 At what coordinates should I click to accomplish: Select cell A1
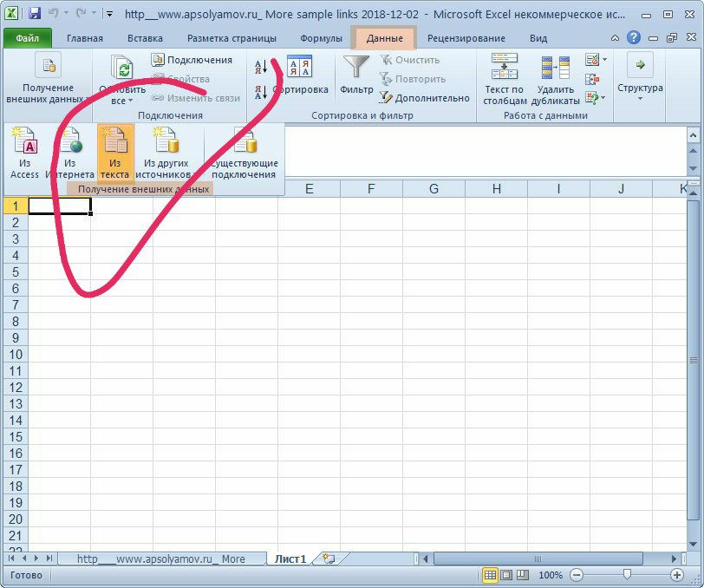[x=60, y=206]
